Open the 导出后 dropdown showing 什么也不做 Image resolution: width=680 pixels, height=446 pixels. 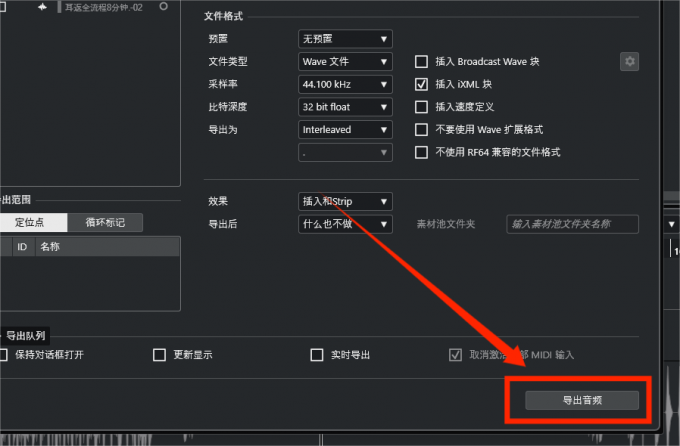[345, 224]
